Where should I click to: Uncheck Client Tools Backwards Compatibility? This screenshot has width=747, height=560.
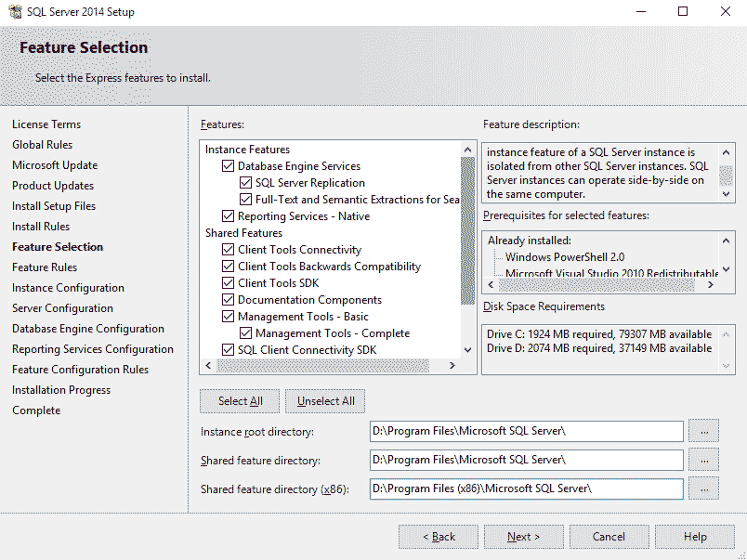(228, 266)
